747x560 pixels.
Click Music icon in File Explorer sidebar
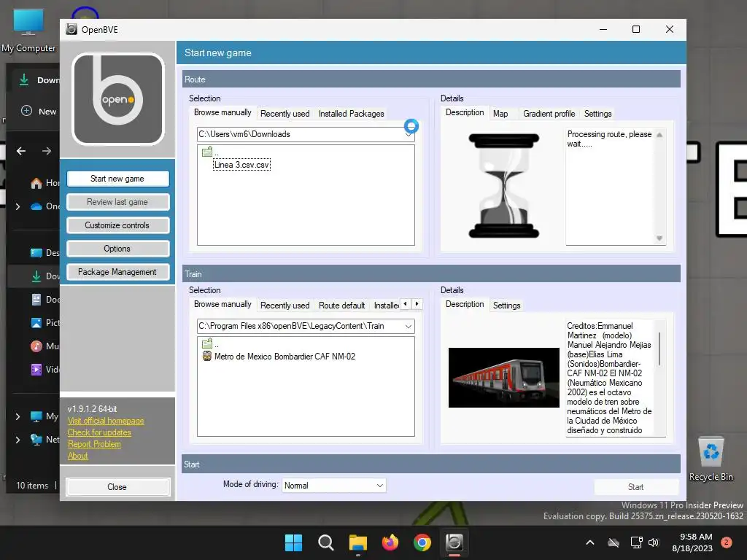point(36,346)
